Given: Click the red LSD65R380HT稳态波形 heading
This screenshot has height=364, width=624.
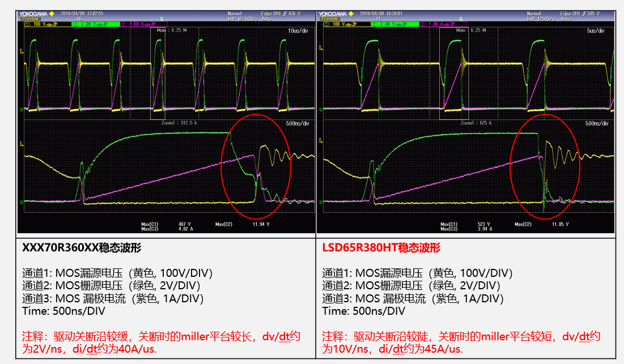Looking at the screenshot, I should coord(381,248).
